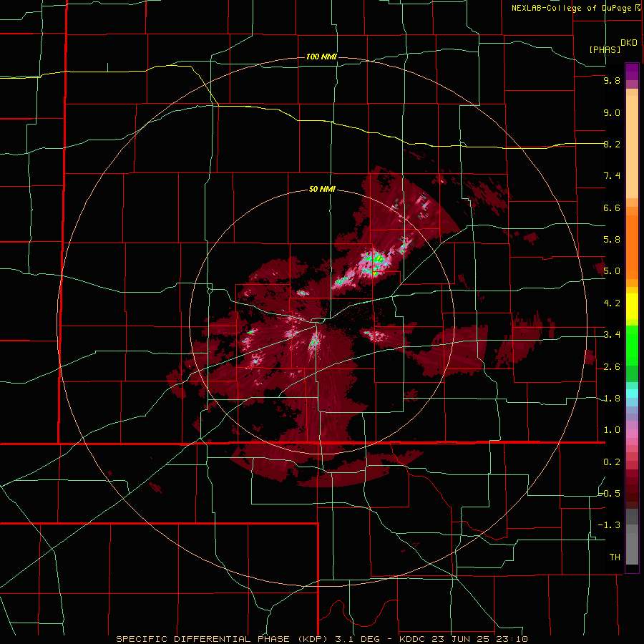Click the 6.6 scale value
Screen dimensions: 644x644
(x=612, y=208)
